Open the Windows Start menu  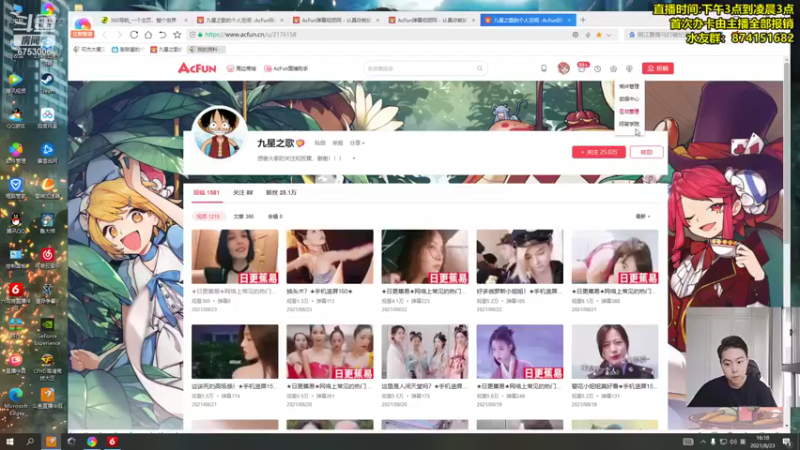pos(10,442)
